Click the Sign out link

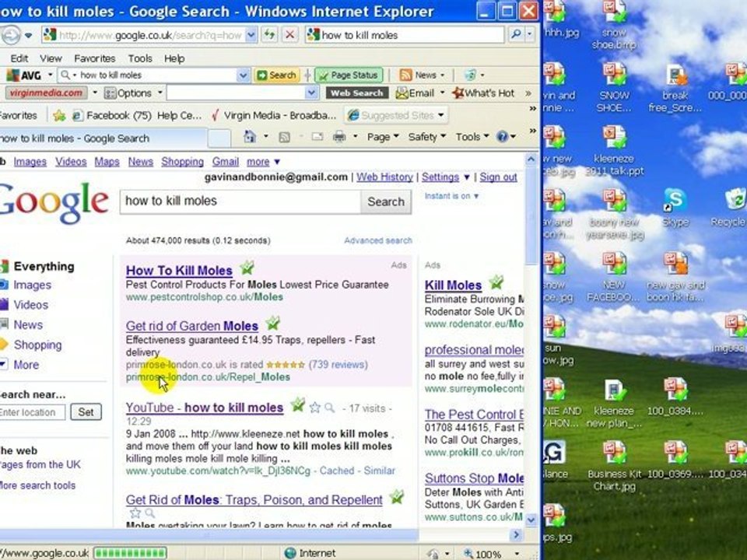[498, 177]
